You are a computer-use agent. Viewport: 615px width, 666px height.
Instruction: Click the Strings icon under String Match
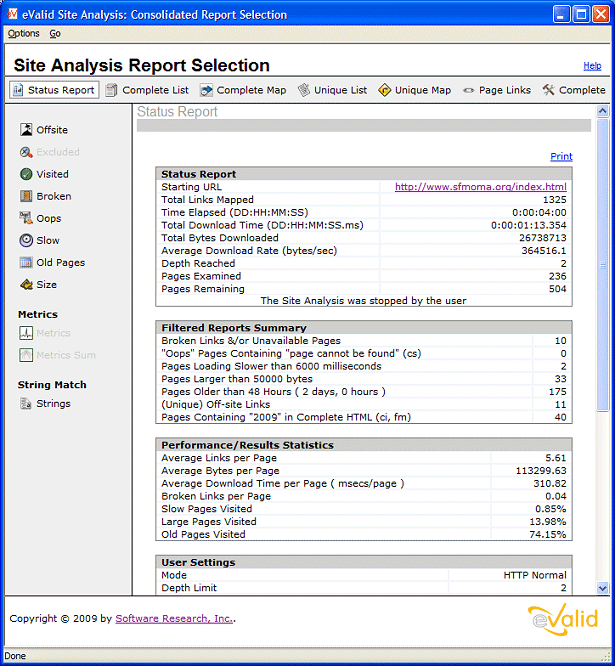point(26,404)
